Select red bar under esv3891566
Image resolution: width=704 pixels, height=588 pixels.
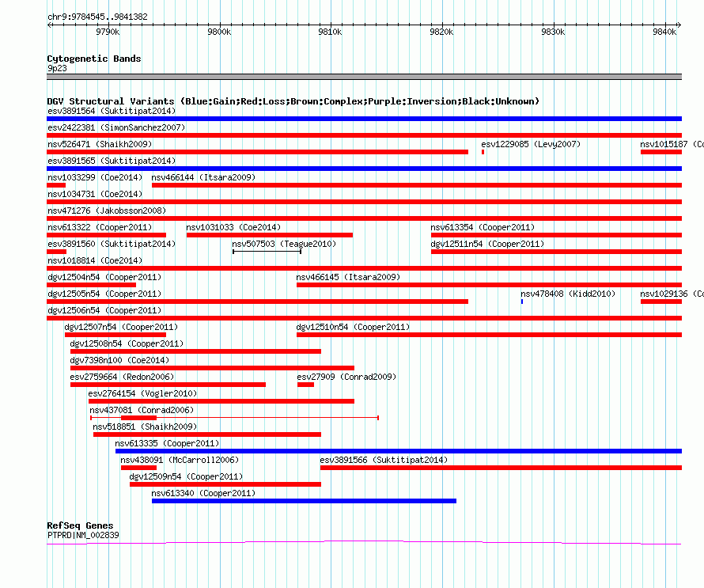[501, 468]
